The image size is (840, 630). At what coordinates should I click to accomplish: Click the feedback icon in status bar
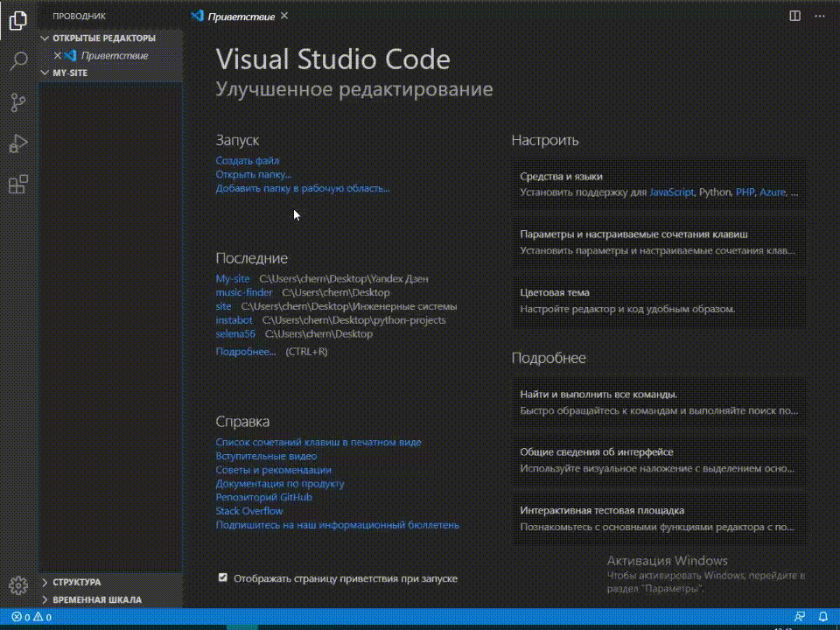click(800, 617)
